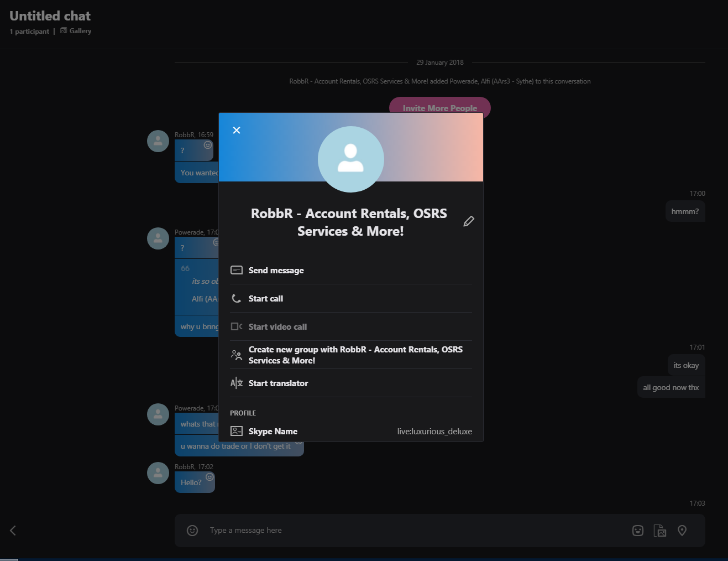The image size is (728, 561).
Task: Select Start video call
Action: tap(351, 327)
